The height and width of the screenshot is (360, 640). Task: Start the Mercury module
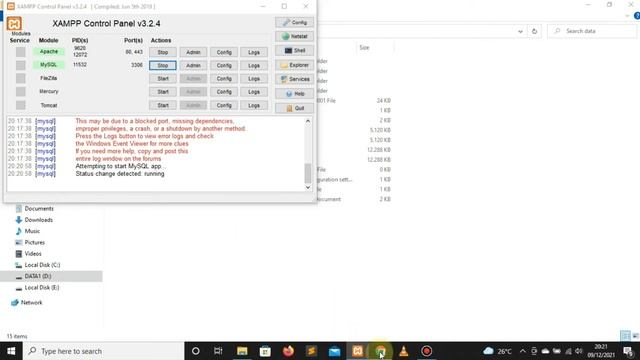click(163, 92)
